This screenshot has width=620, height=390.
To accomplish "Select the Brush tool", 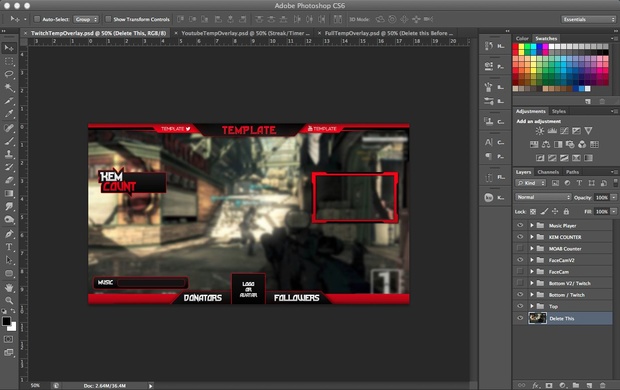I will [9, 141].
